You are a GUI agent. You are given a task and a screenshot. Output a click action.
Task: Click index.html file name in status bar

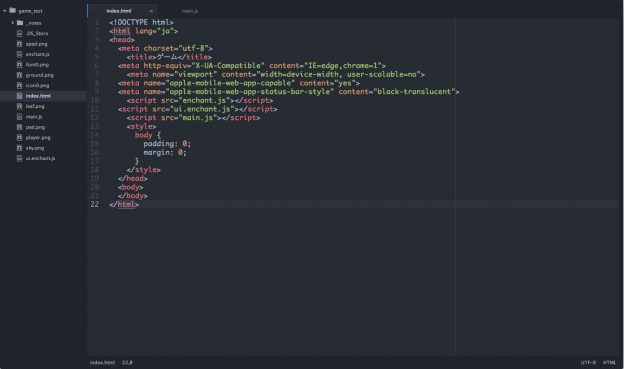(x=102, y=363)
